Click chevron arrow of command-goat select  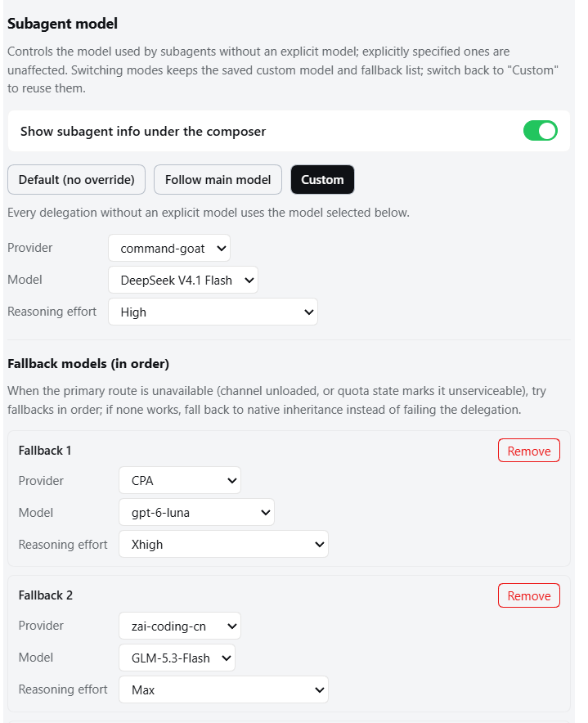pyautogui.click(x=222, y=248)
